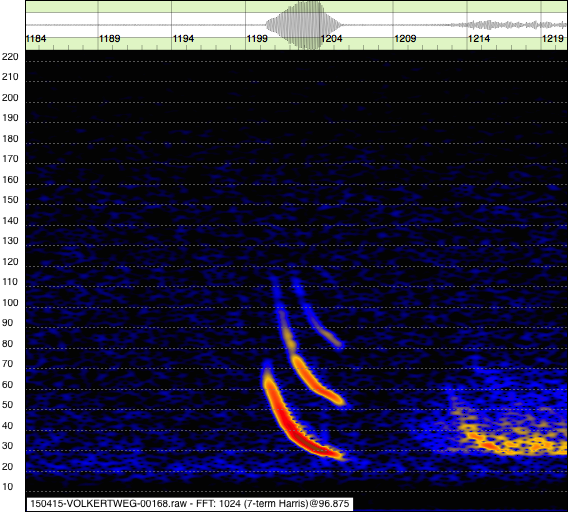Select the 1204 time axis label
Viewport: 568px width, 512px height.
coord(331,38)
